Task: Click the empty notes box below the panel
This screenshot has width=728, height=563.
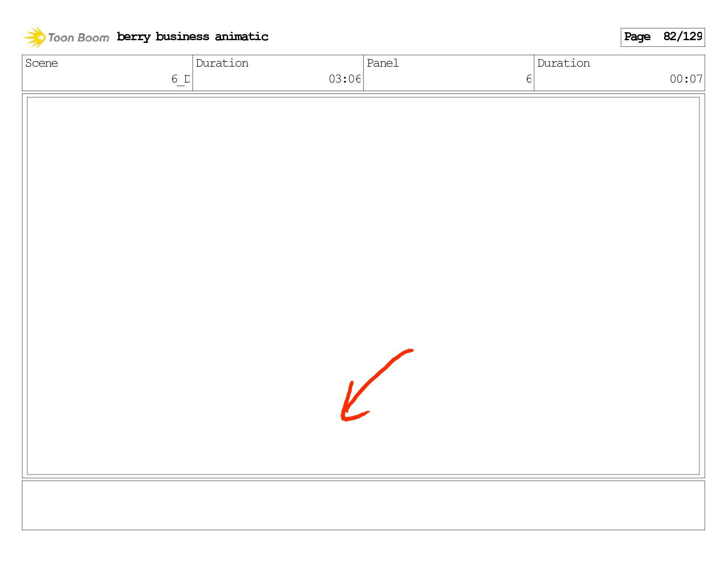Action: click(363, 505)
